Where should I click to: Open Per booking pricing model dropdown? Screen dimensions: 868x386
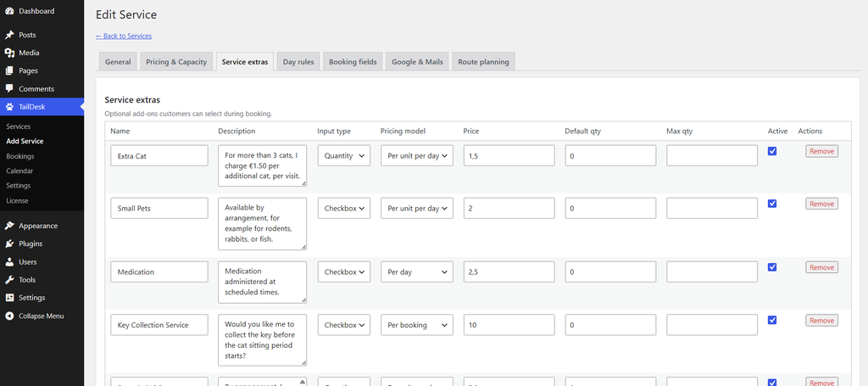[417, 325]
